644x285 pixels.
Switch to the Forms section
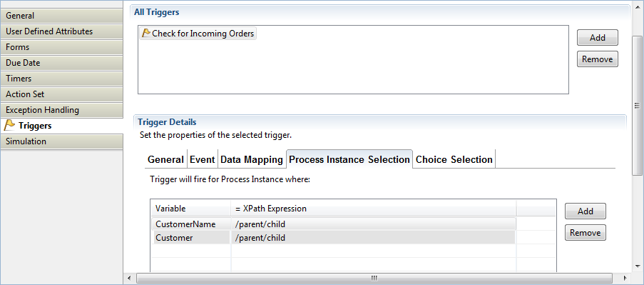click(61, 47)
